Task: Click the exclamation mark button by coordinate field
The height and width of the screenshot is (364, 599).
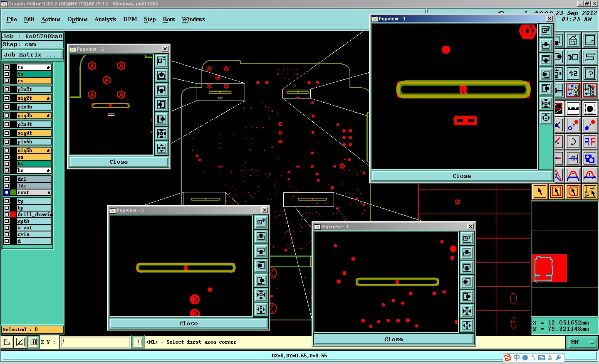Action: coord(138,342)
